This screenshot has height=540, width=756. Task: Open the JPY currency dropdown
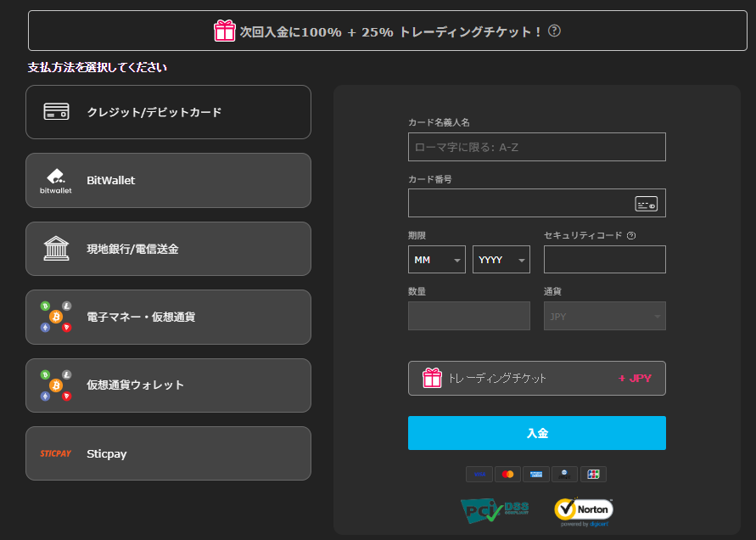[604, 317]
